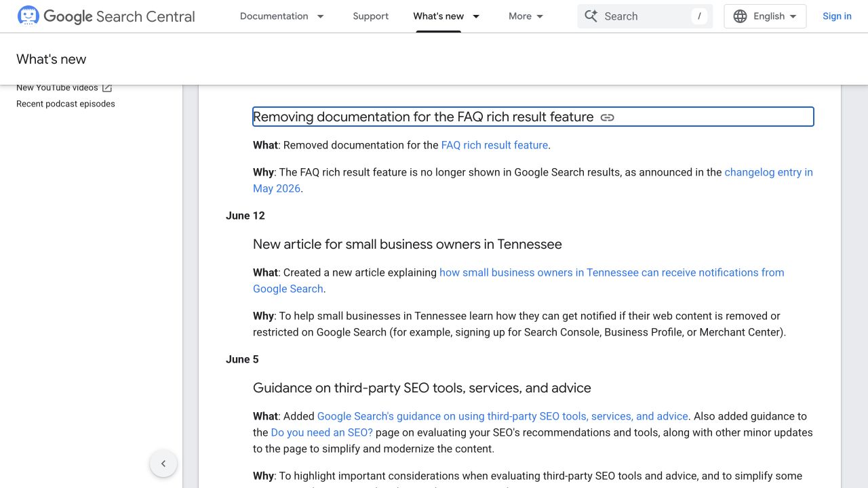Click New article for small business owners heading
The height and width of the screenshot is (488, 868).
[408, 244]
